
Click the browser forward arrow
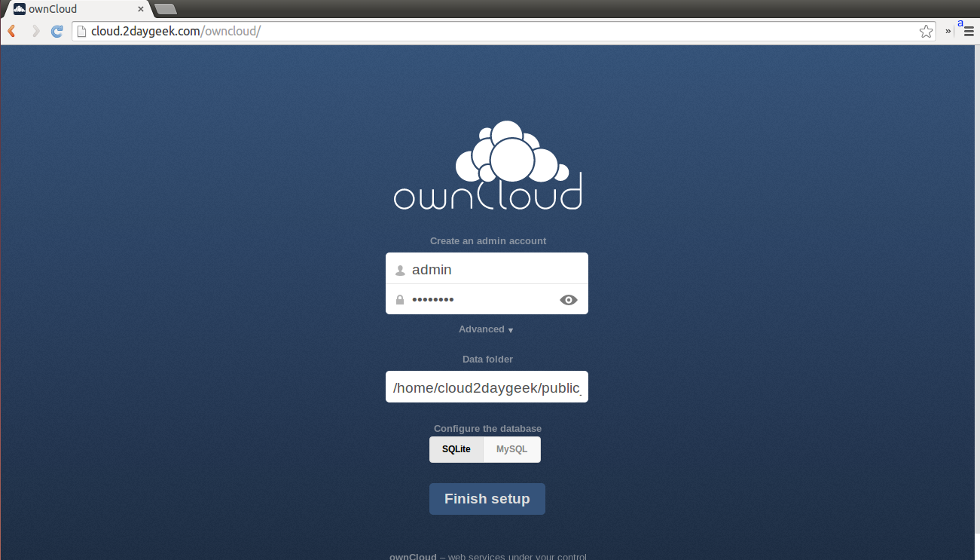tap(35, 31)
